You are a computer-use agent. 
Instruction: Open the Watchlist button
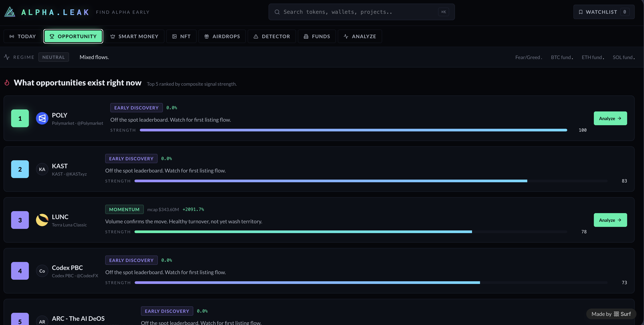(604, 12)
